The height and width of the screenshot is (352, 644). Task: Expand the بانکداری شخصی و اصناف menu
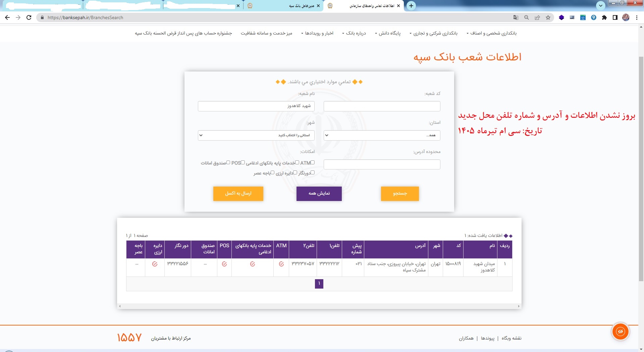[x=491, y=33]
